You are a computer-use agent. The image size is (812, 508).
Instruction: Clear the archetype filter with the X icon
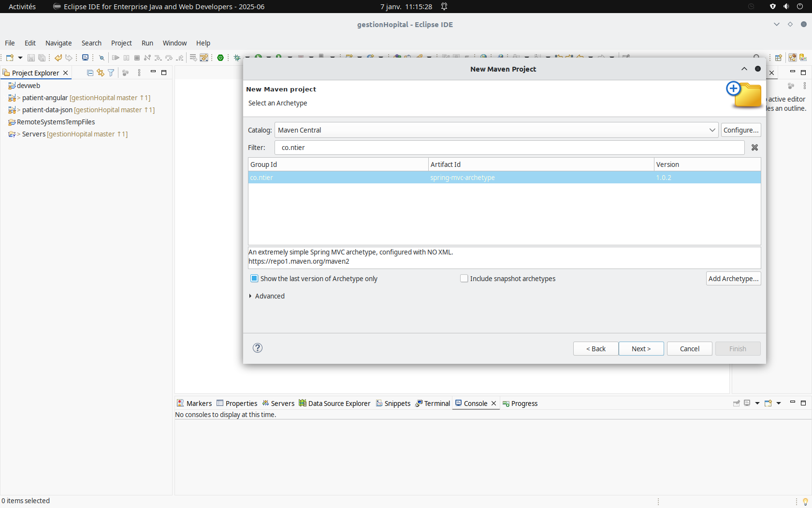754,148
